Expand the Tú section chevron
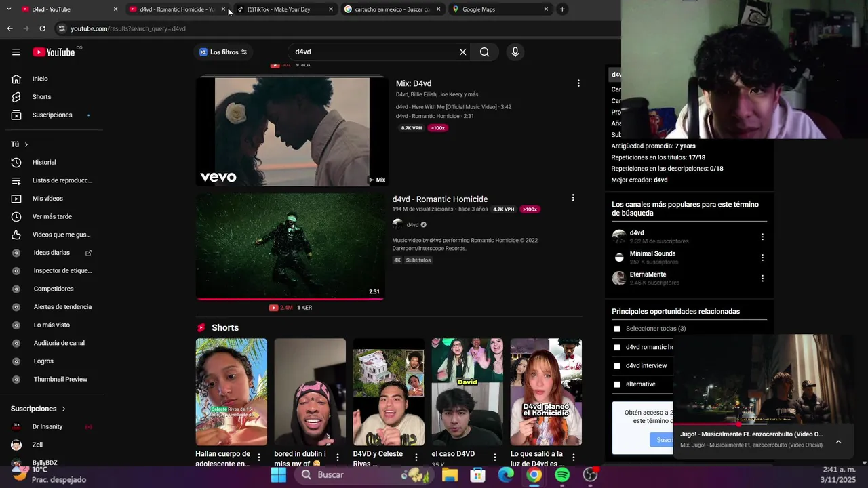The width and height of the screenshot is (868, 488). click(26, 144)
